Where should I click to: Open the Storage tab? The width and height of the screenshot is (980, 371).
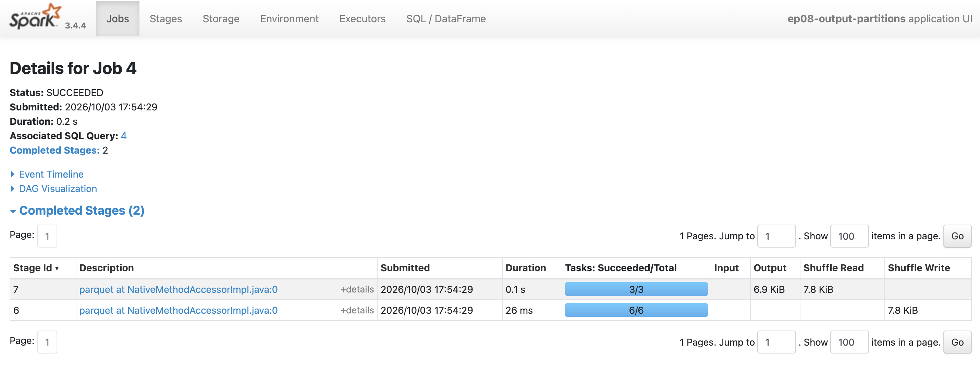click(x=221, y=19)
